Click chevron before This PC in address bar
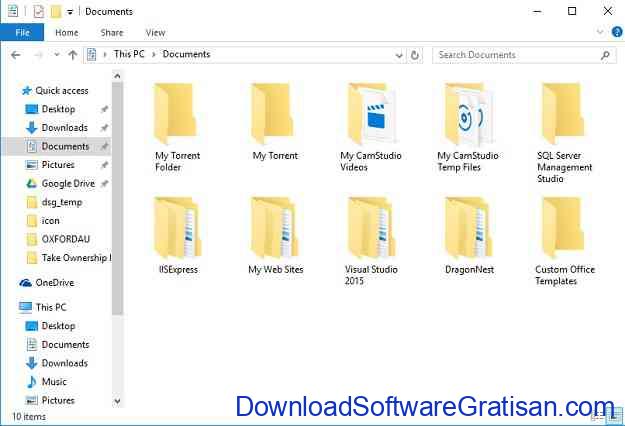625x426 pixels. click(x=105, y=55)
